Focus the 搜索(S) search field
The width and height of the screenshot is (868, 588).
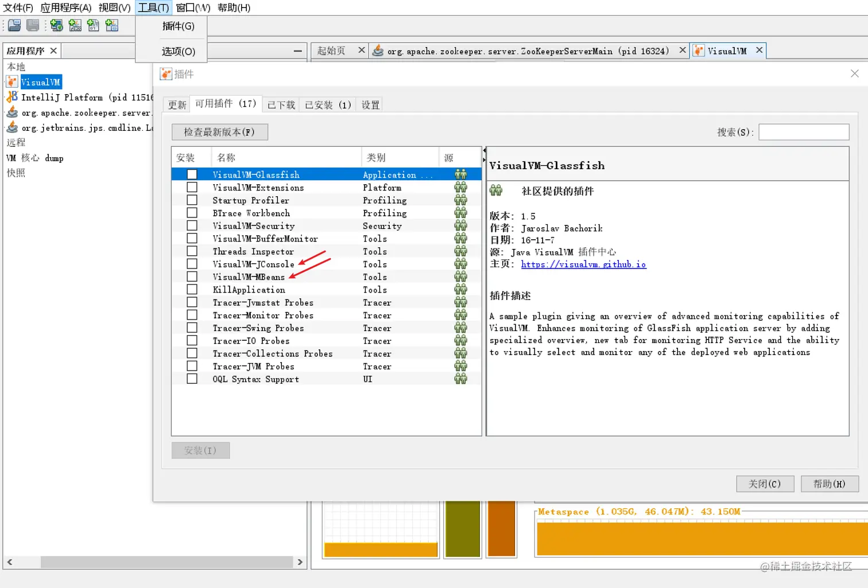tap(804, 132)
